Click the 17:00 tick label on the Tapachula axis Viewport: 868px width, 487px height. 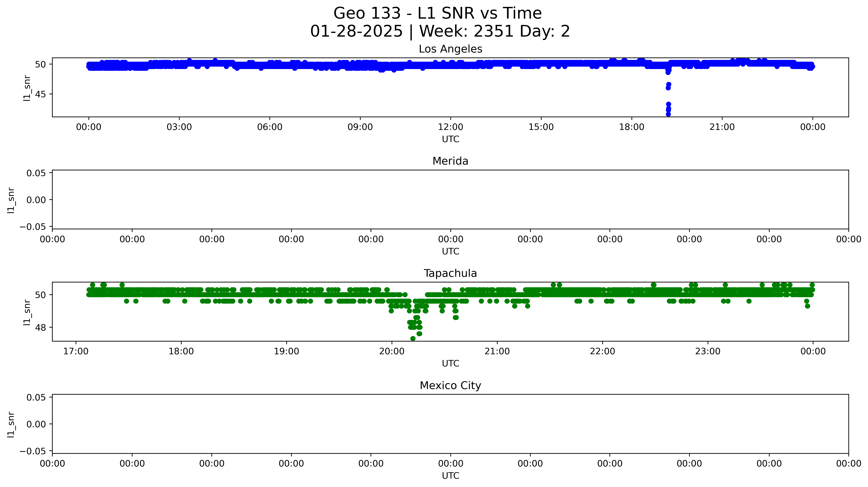(76, 351)
